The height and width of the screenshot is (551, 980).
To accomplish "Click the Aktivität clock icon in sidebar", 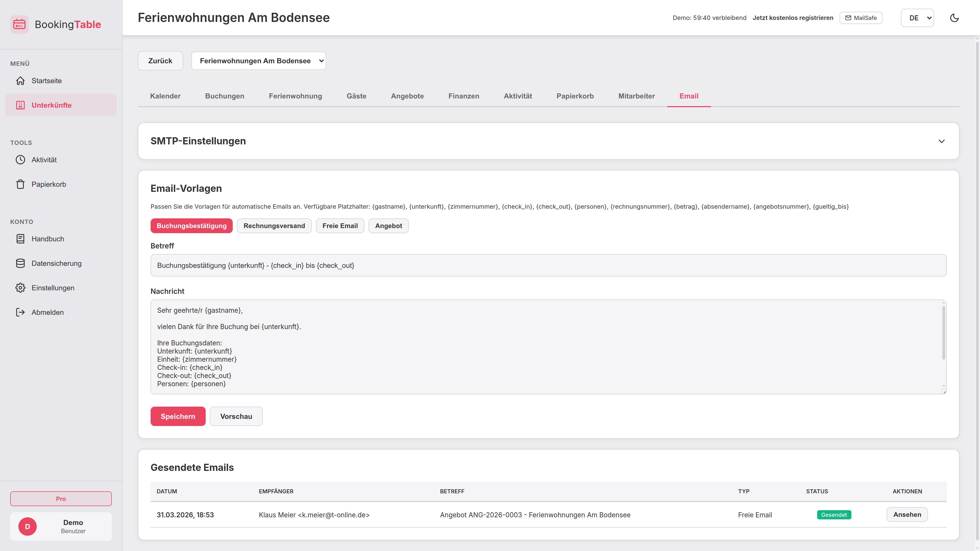I will pos(20,160).
